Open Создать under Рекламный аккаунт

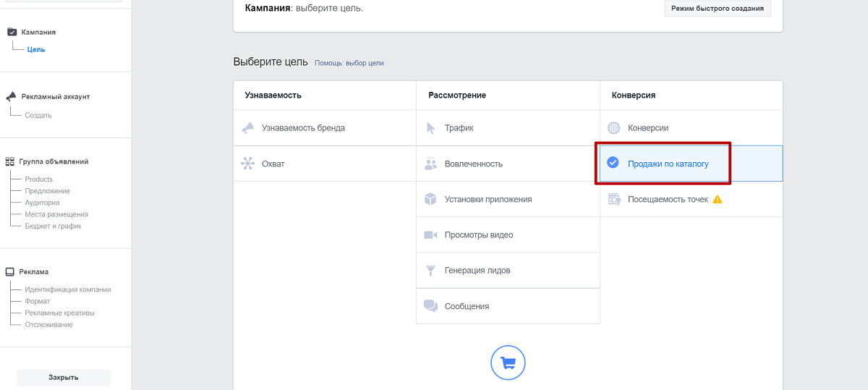[38, 115]
